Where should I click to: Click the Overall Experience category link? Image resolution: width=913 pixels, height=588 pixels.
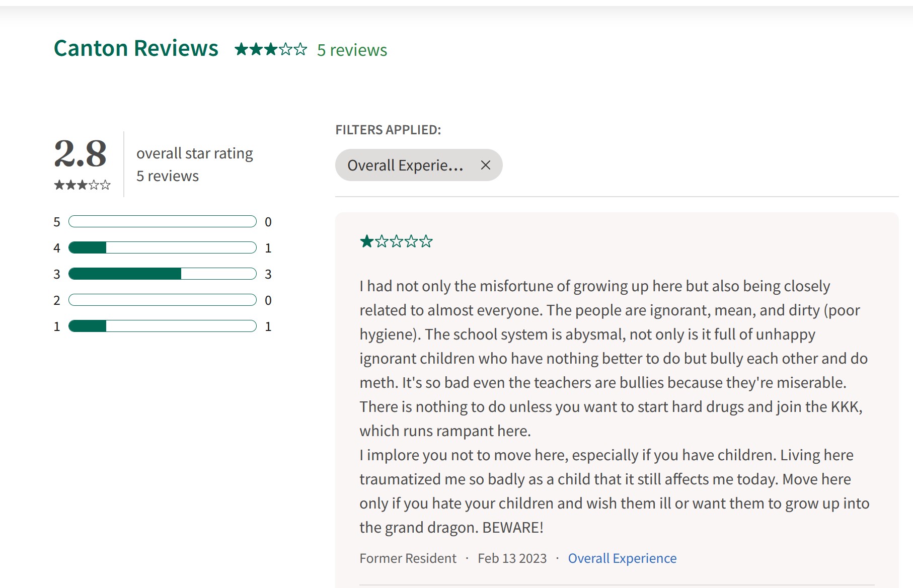[x=622, y=558]
